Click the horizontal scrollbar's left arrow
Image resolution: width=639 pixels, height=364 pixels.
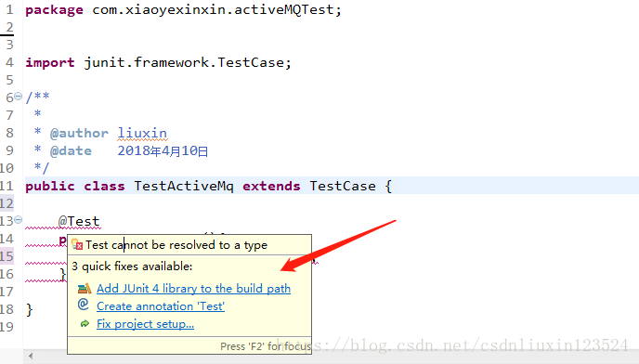click(31, 357)
